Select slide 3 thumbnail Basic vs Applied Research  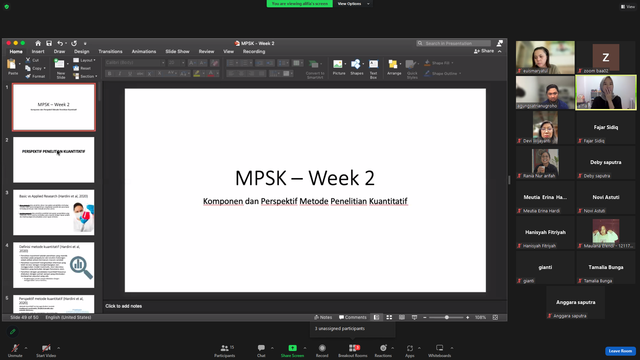[x=53, y=212]
